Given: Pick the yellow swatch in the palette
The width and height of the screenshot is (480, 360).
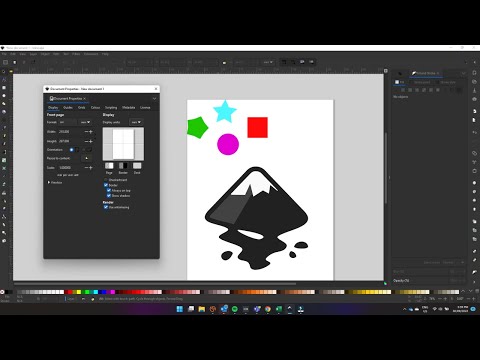Looking at the screenshot, I should (79, 292).
